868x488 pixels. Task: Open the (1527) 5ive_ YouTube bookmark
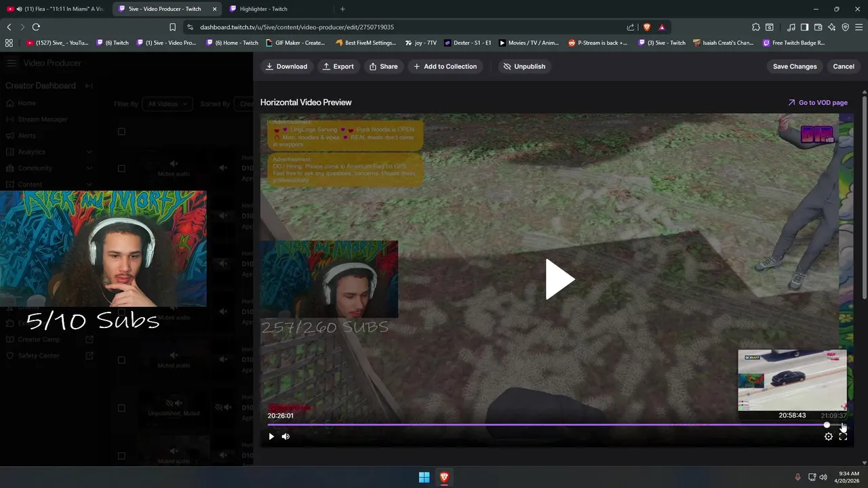click(58, 43)
